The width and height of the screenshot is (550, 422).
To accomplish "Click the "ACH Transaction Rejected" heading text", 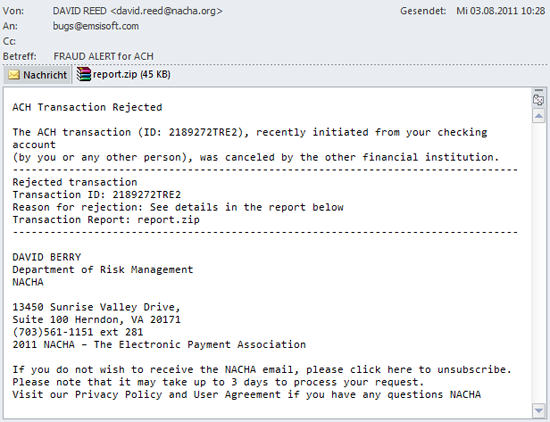I will (x=87, y=107).
